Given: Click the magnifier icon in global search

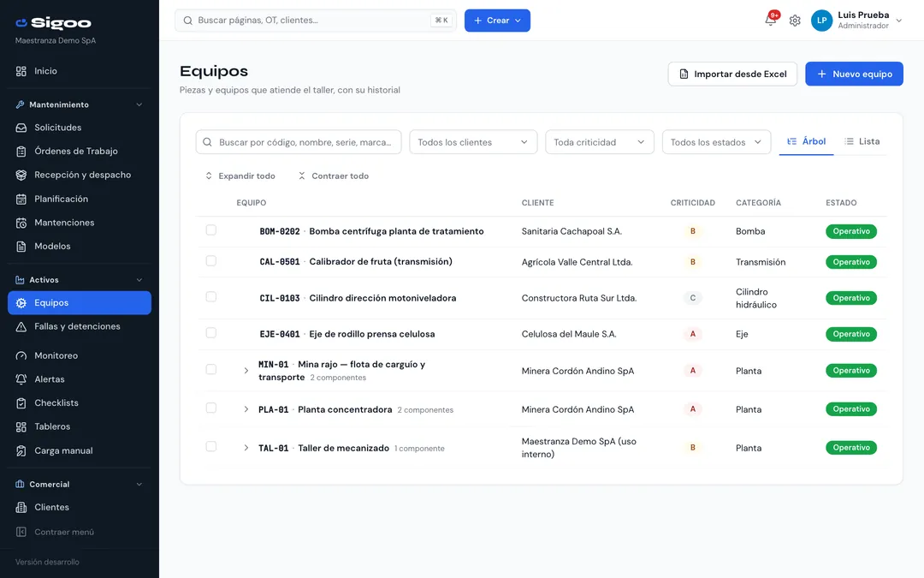Looking at the screenshot, I should [188, 21].
